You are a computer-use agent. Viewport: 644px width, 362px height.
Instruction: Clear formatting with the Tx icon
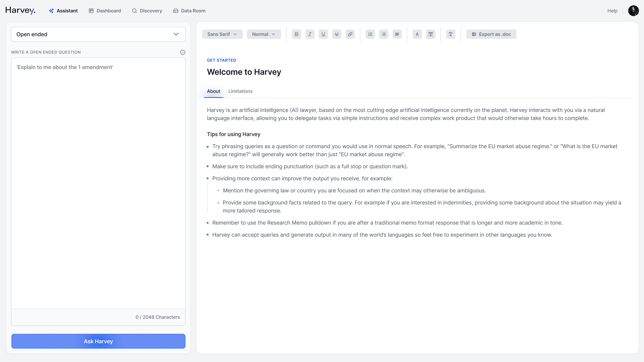point(450,34)
